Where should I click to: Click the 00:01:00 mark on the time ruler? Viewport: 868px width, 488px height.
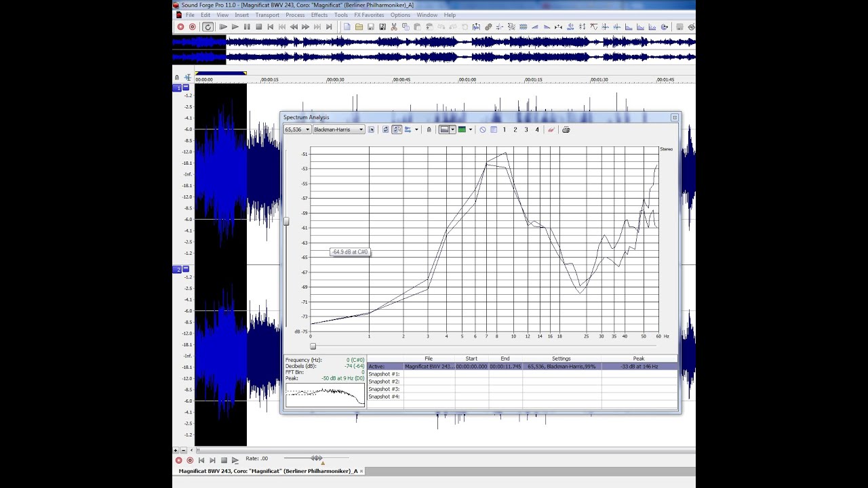(x=467, y=79)
